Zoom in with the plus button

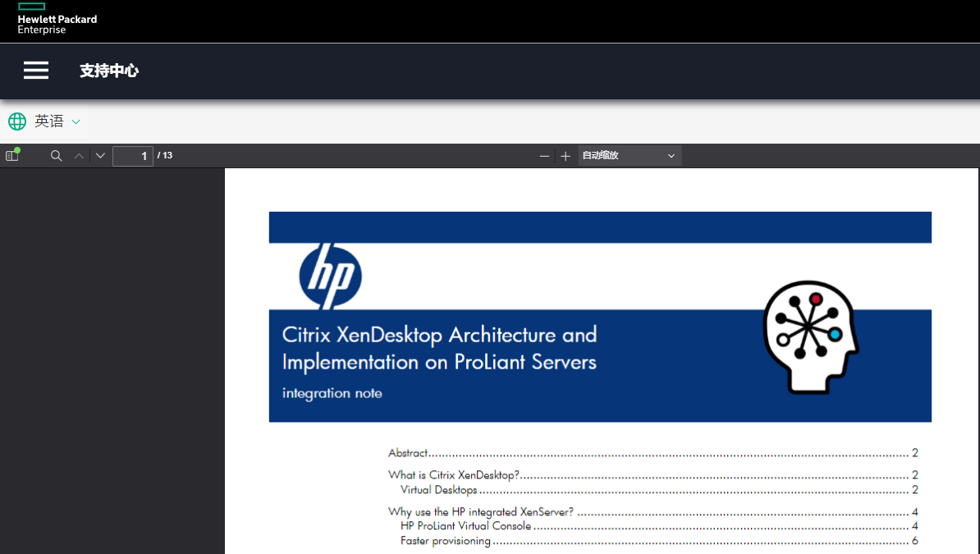tap(566, 156)
